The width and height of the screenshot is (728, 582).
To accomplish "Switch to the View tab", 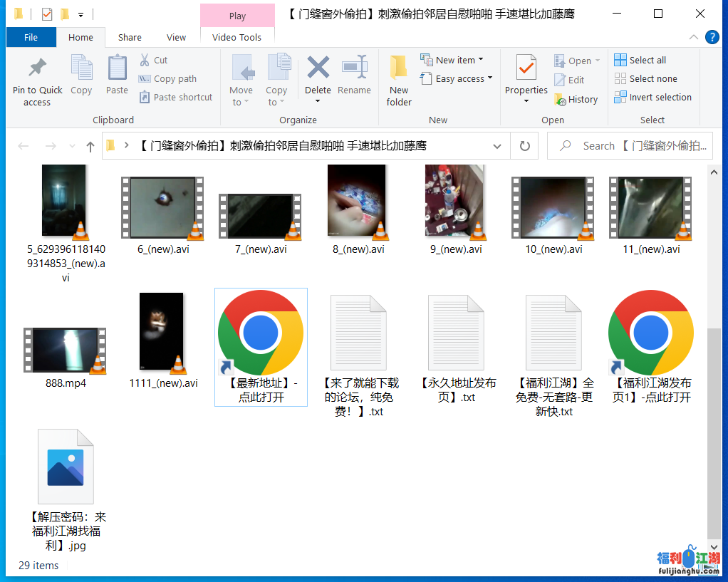I will coord(176,37).
